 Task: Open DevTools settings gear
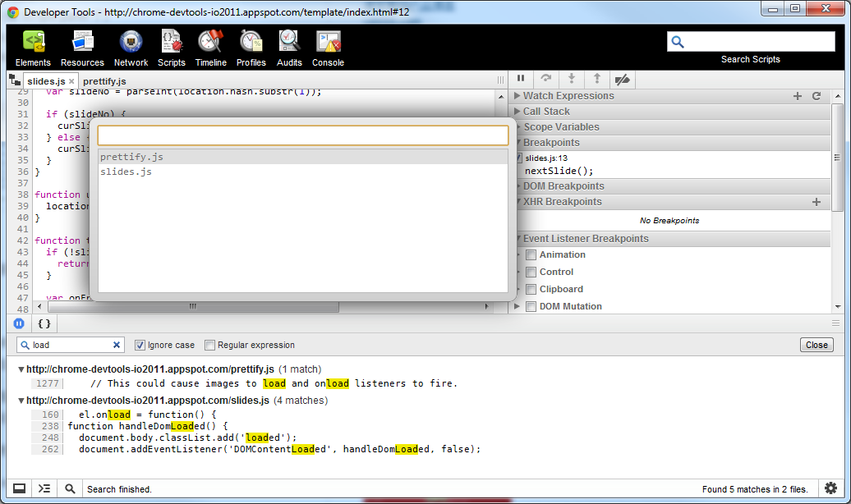[830, 488]
